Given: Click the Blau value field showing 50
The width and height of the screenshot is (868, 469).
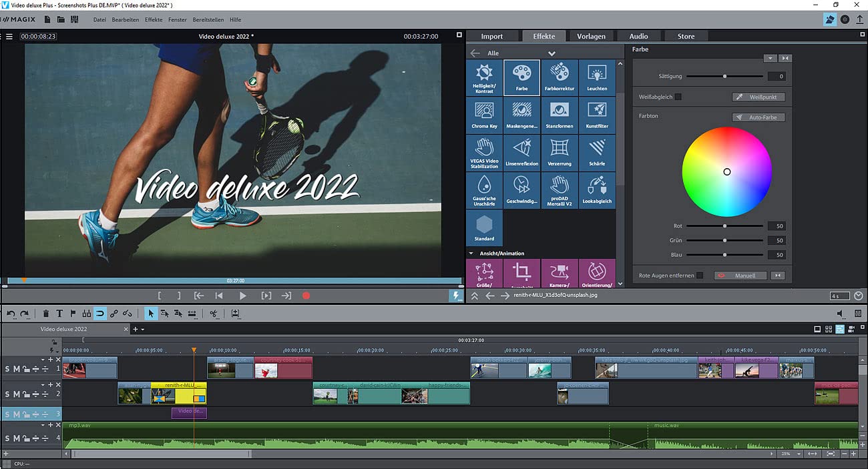Looking at the screenshot, I should coord(776,255).
